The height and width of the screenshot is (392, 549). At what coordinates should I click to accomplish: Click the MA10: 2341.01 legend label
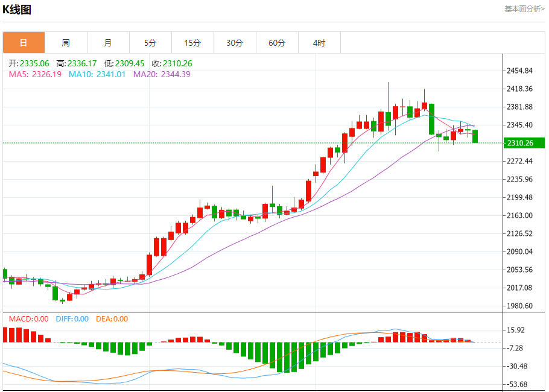tap(97, 74)
